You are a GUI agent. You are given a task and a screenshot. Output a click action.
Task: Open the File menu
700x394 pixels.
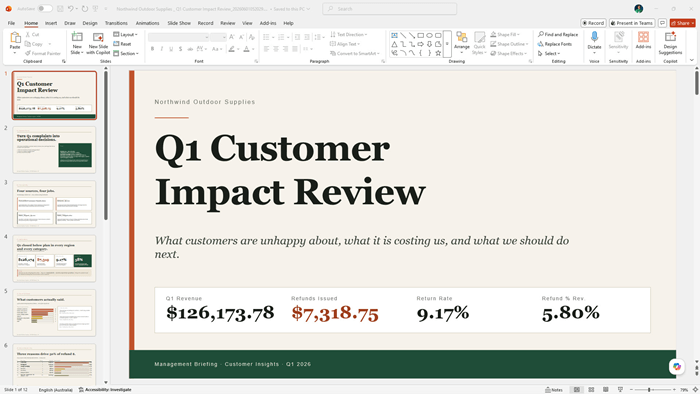[x=11, y=23]
